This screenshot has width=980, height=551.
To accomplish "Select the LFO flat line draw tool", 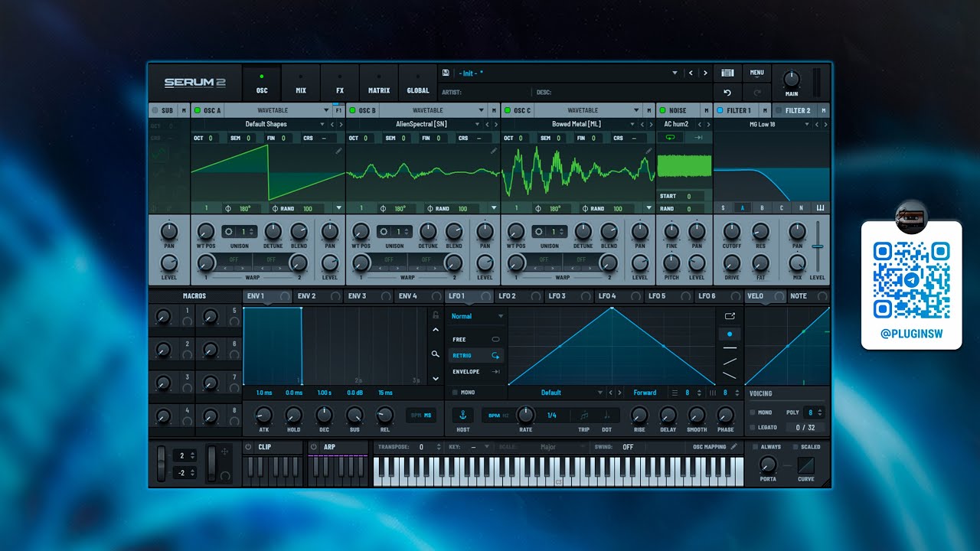I will [x=730, y=348].
